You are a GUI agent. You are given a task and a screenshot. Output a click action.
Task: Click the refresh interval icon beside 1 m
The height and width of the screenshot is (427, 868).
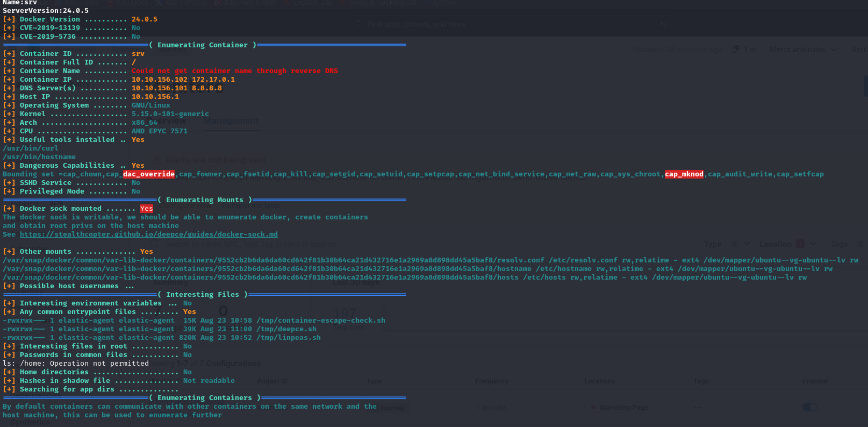[x=736, y=49]
